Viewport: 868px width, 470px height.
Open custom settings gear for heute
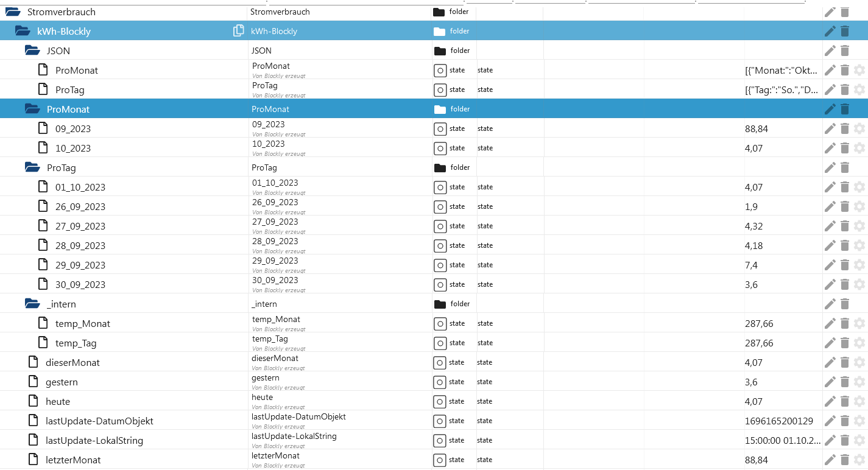click(x=859, y=401)
